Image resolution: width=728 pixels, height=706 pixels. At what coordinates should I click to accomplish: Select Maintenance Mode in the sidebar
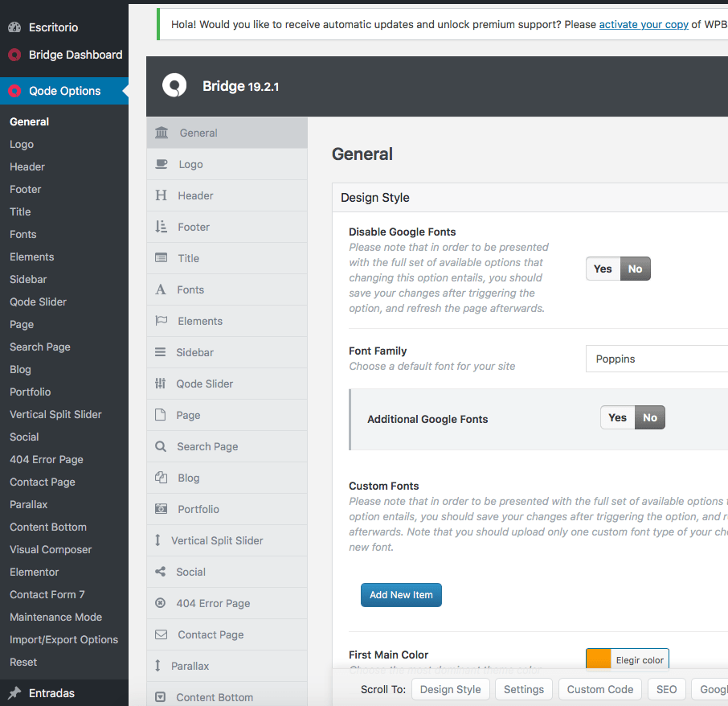pyautogui.click(x=55, y=617)
